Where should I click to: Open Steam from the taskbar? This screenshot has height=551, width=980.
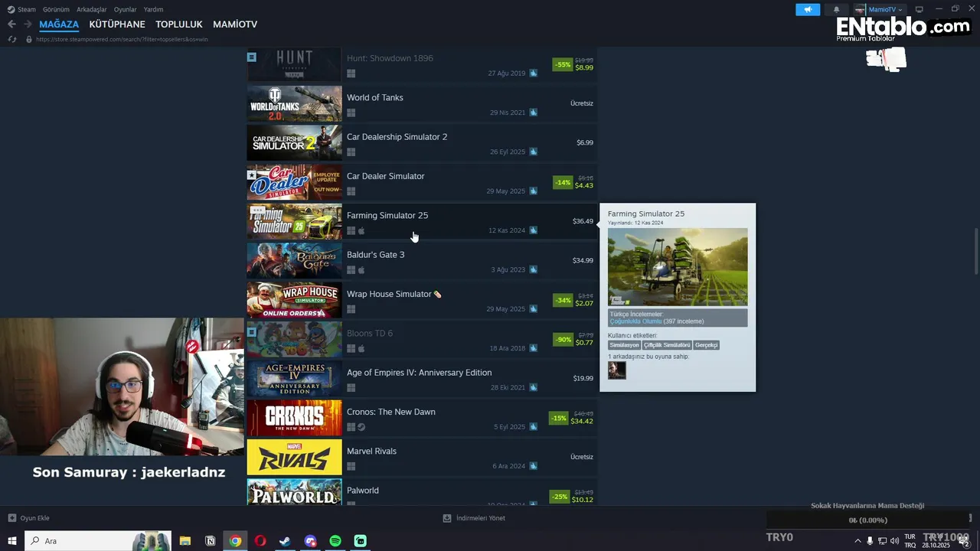(x=285, y=541)
